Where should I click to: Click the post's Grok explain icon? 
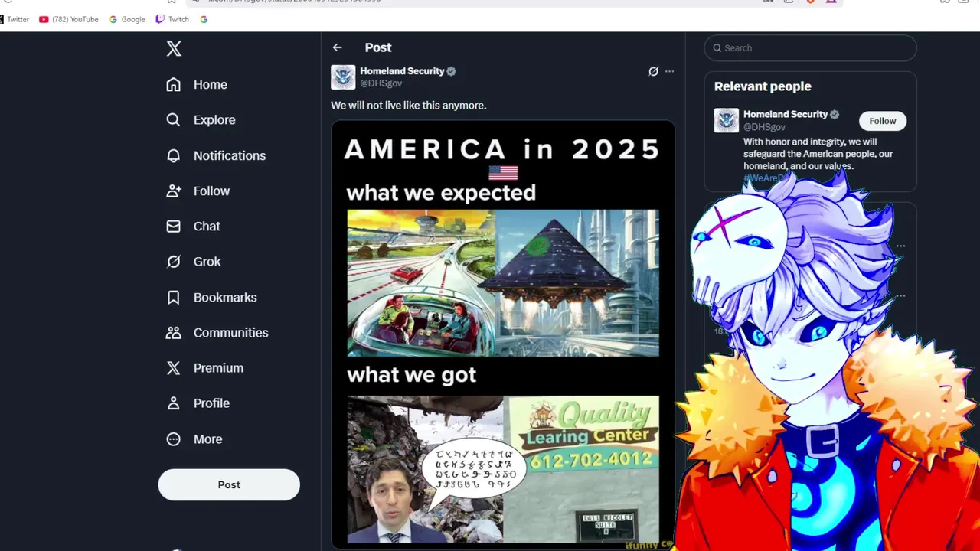[653, 71]
